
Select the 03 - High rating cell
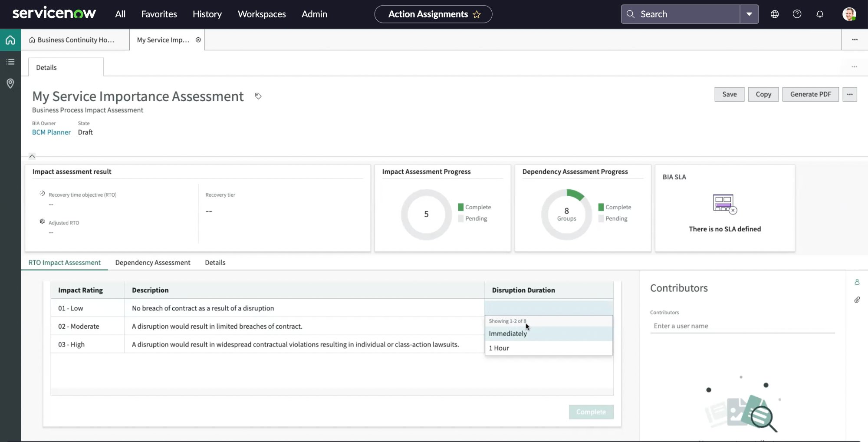click(88, 344)
